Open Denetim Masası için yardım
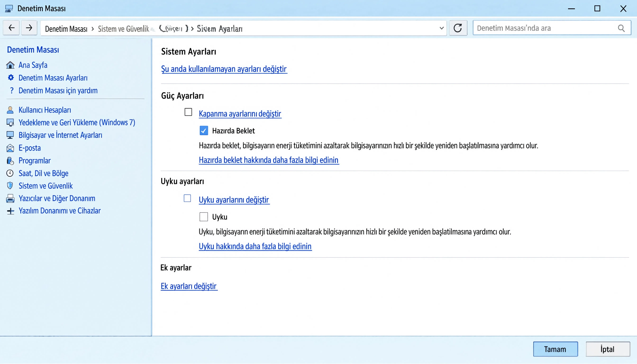The image size is (637, 364). pos(58,91)
